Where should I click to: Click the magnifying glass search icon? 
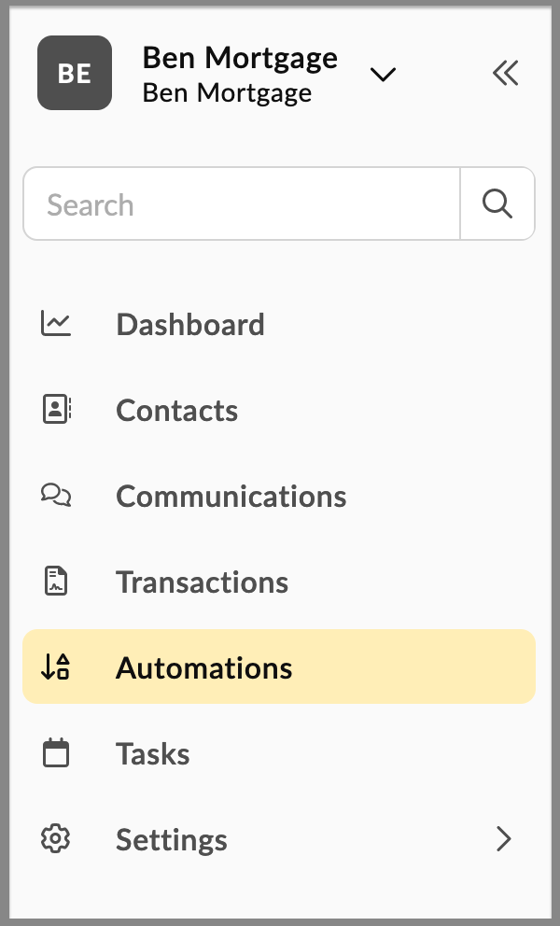click(497, 203)
